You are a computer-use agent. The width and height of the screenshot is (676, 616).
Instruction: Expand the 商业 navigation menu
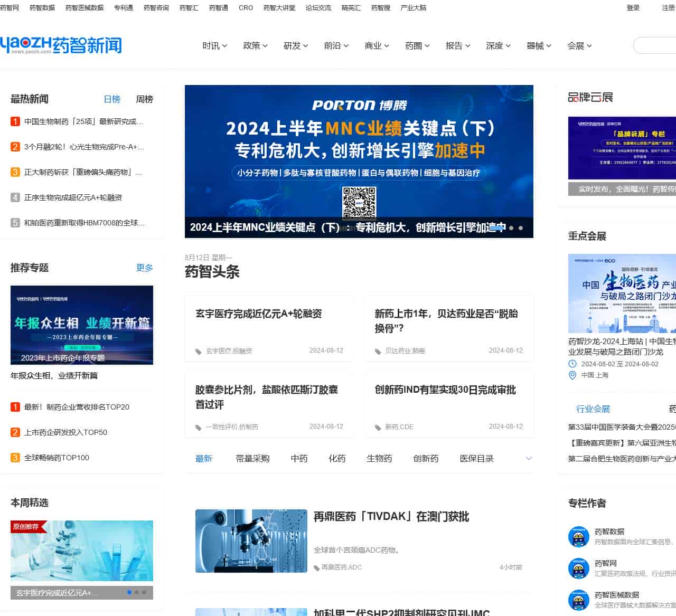377,46
